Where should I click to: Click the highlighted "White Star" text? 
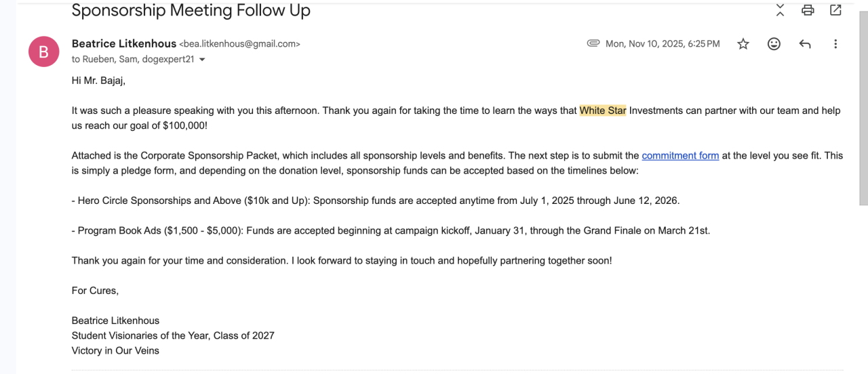[x=602, y=110]
